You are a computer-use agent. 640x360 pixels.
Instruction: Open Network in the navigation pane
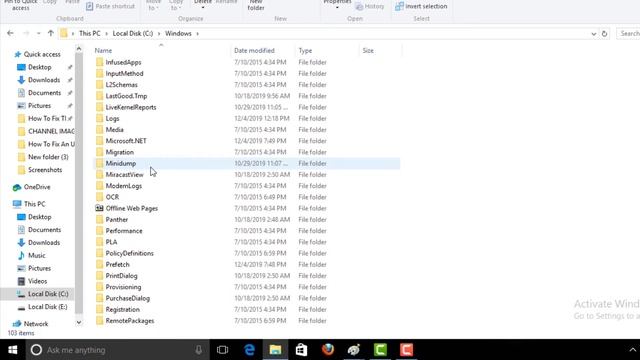coord(36,324)
